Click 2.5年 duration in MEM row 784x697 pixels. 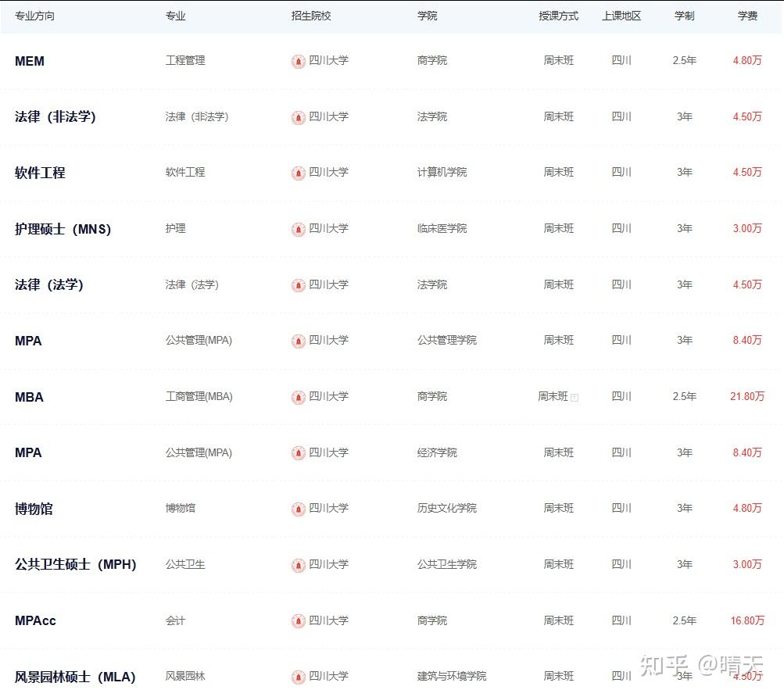(x=685, y=60)
